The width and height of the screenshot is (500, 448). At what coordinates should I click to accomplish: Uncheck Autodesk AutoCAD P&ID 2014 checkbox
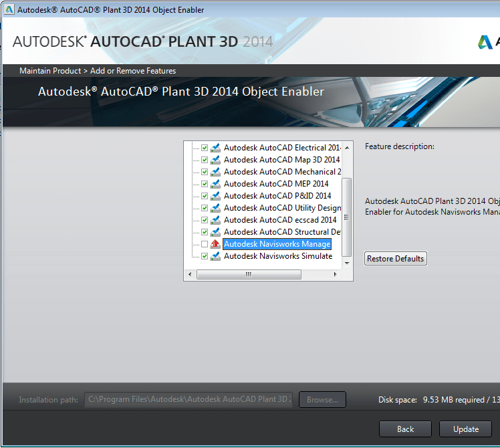pyautogui.click(x=205, y=196)
